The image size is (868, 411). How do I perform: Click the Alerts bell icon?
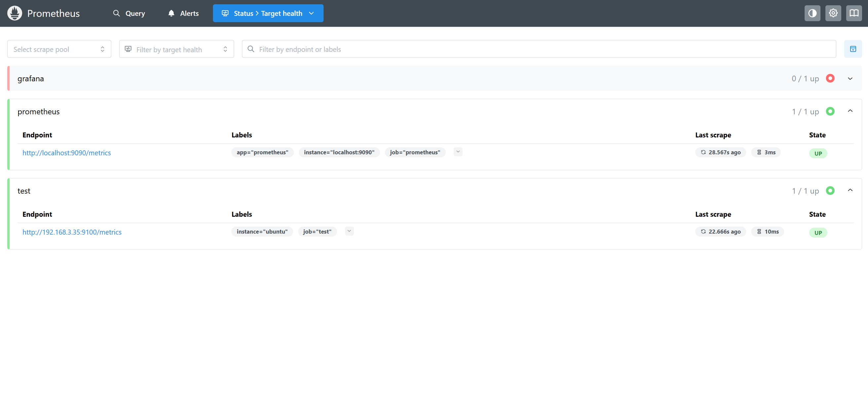171,13
